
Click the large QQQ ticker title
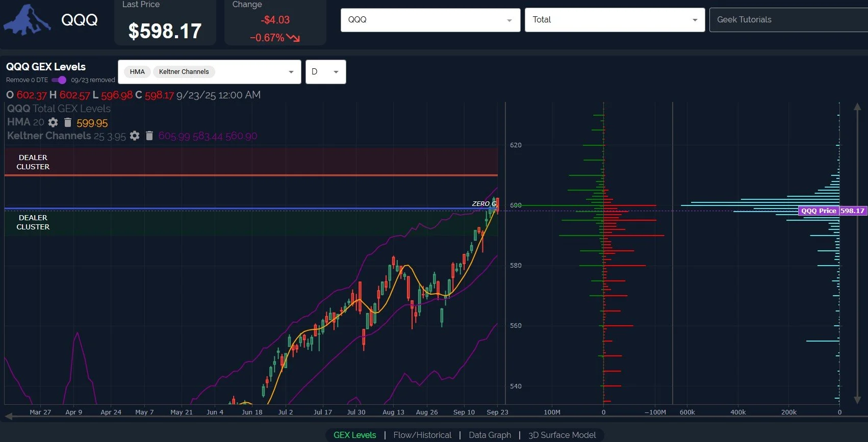pos(80,20)
